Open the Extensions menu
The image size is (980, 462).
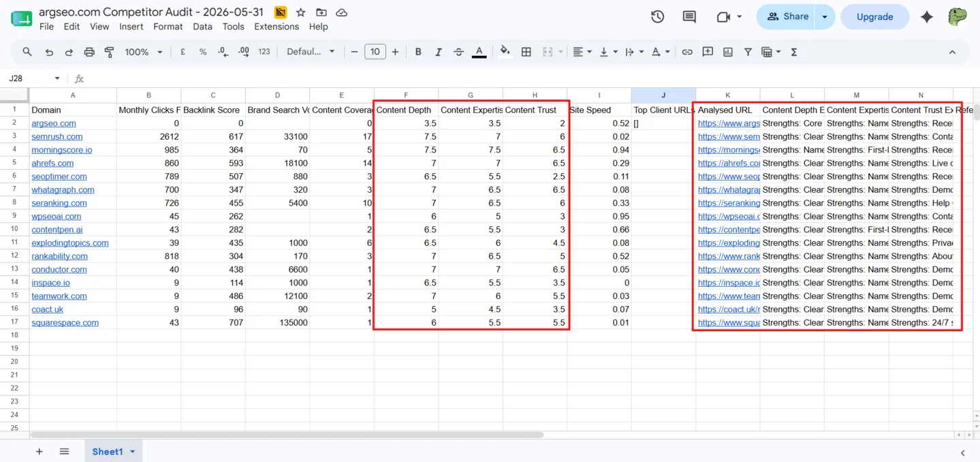(x=276, y=27)
